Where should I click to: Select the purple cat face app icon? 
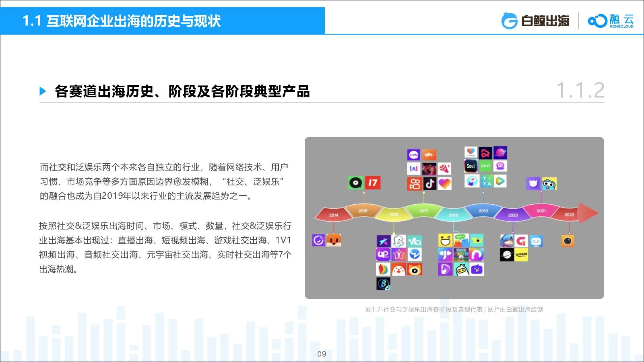coord(533,183)
